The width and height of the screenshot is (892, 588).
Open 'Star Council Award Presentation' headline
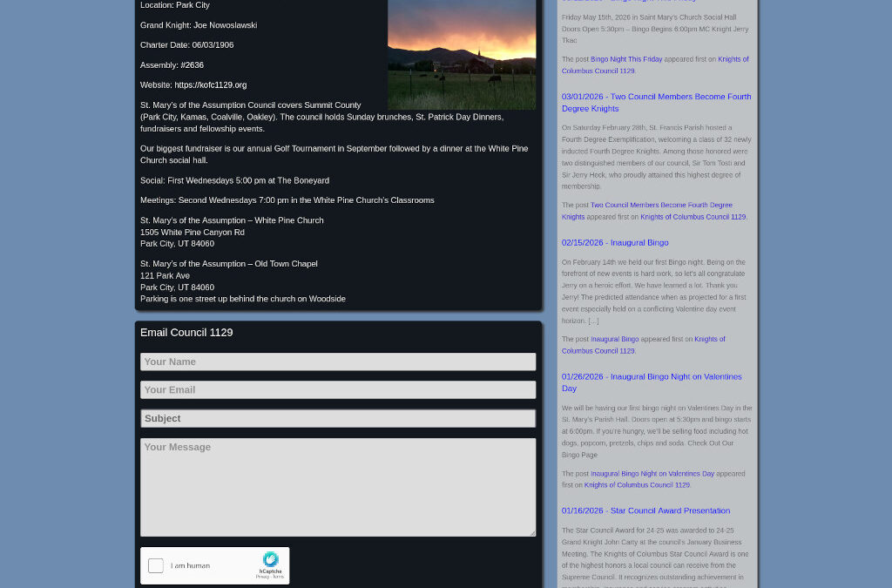coord(645,510)
